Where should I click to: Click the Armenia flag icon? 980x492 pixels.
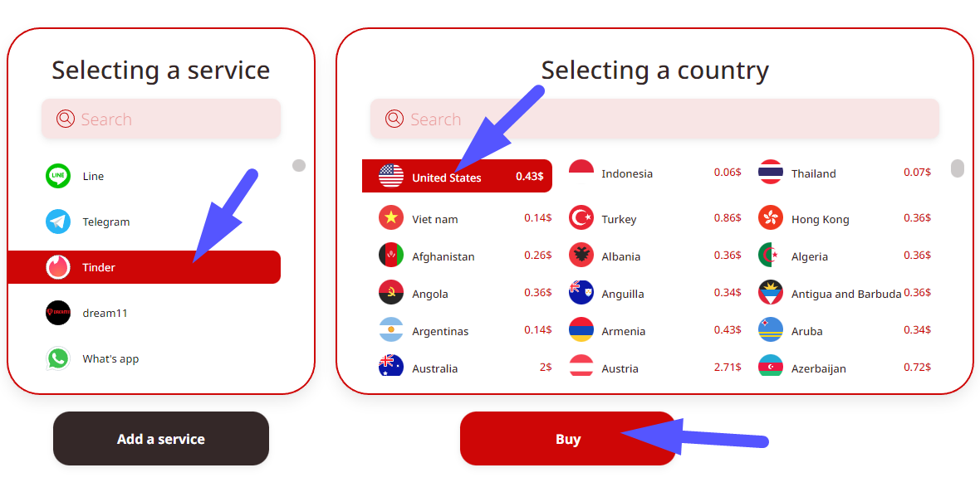581,330
